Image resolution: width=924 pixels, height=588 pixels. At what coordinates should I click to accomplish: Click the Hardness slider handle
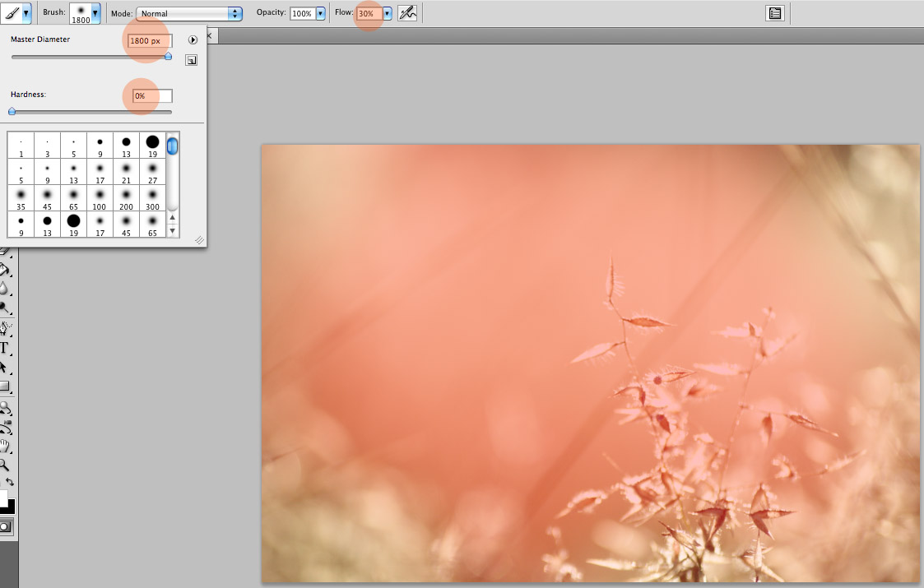(x=12, y=111)
